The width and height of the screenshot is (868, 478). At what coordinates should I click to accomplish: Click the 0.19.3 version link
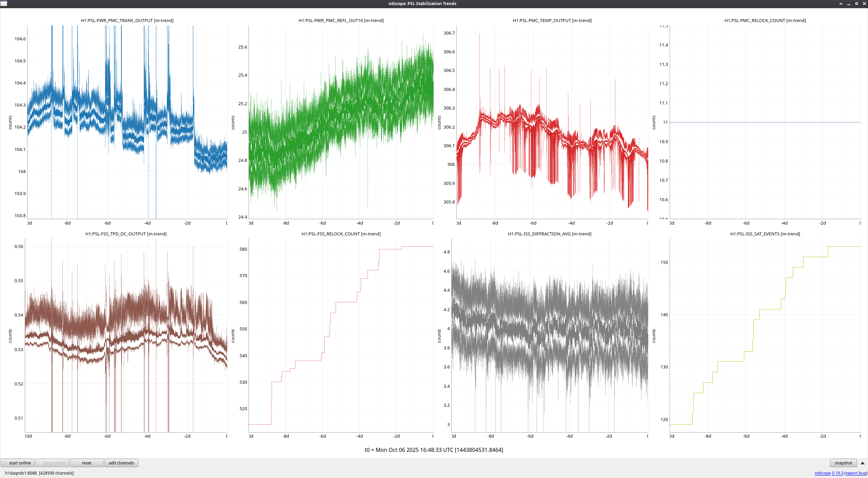(x=837, y=473)
